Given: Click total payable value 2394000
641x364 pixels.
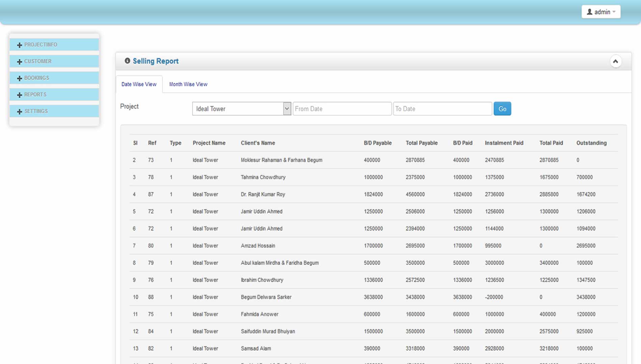Looking at the screenshot, I should coord(415,229).
